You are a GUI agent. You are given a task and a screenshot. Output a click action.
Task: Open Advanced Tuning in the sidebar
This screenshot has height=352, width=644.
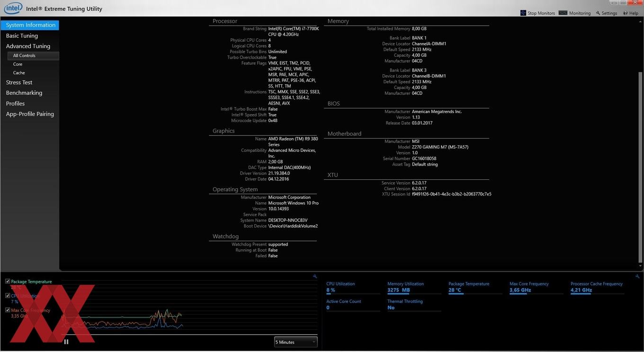pyautogui.click(x=28, y=46)
